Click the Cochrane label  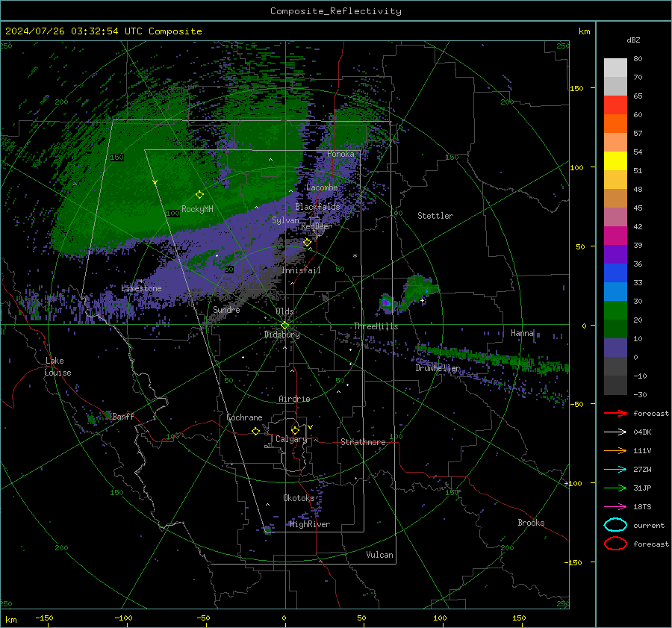pos(244,417)
